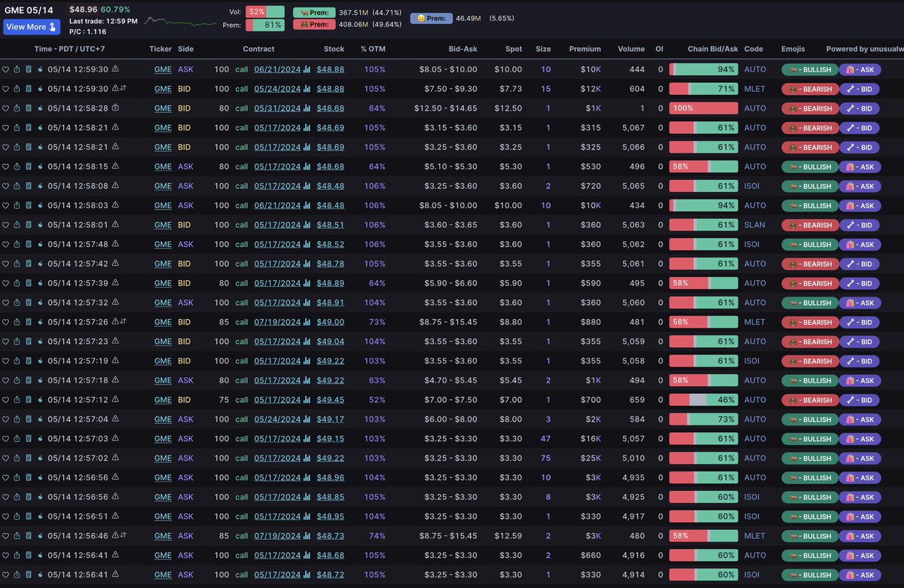This screenshot has width=904, height=588.
Task: Open the GME ticker link on the first row
Action: pos(163,69)
